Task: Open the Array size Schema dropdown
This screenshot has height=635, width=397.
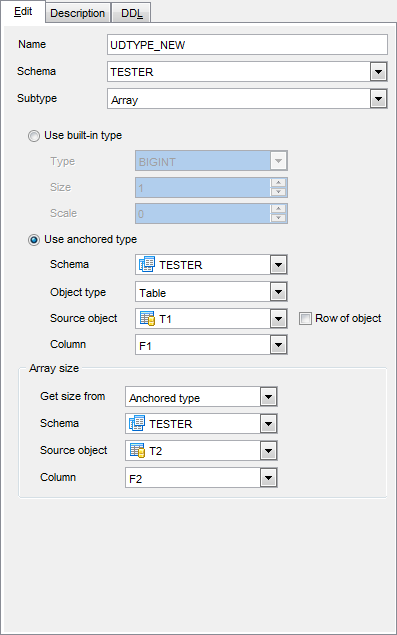Action: [268, 424]
